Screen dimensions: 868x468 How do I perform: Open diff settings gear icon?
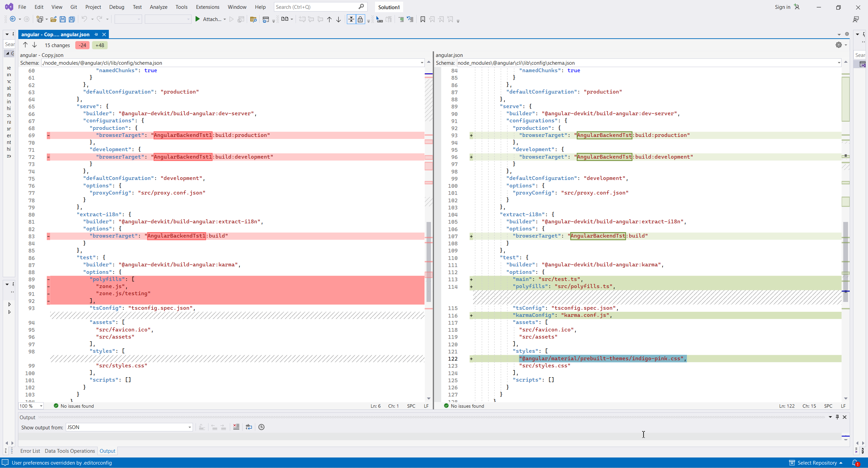coord(839,45)
